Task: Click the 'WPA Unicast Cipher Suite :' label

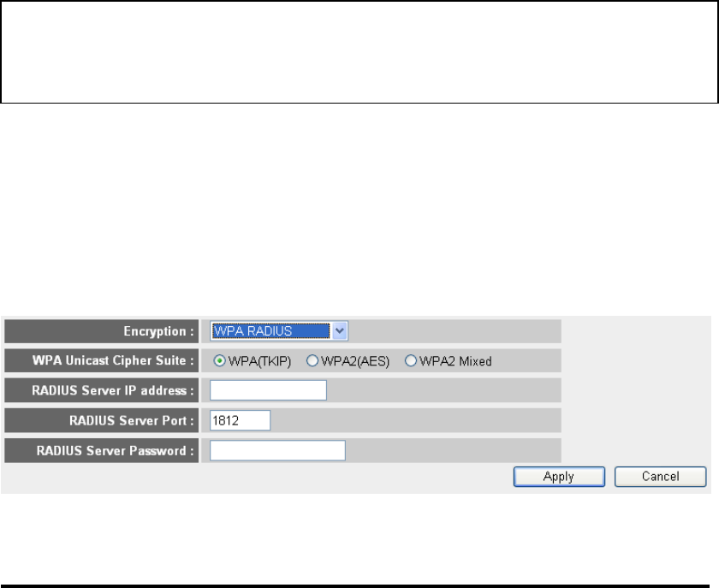Action: pyautogui.click(x=113, y=360)
